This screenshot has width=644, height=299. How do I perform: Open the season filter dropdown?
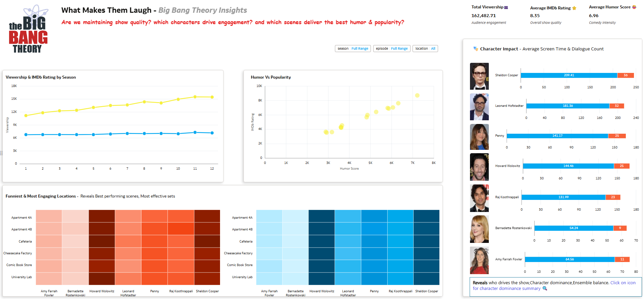pos(353,49)
